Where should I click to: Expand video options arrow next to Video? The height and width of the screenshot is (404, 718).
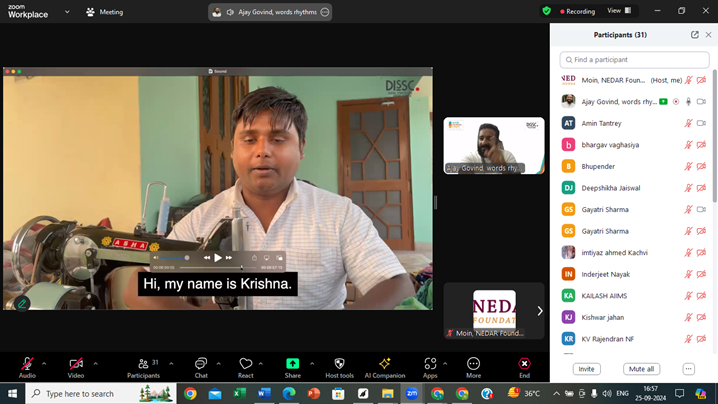(95, 363)
